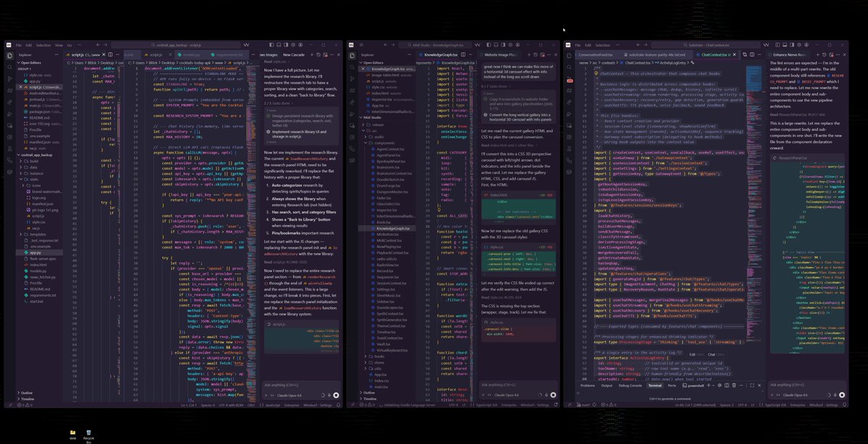
Task: Click split editor icon next to KnowledgeGraph.tsx tab
Action: tap(463, 55)
